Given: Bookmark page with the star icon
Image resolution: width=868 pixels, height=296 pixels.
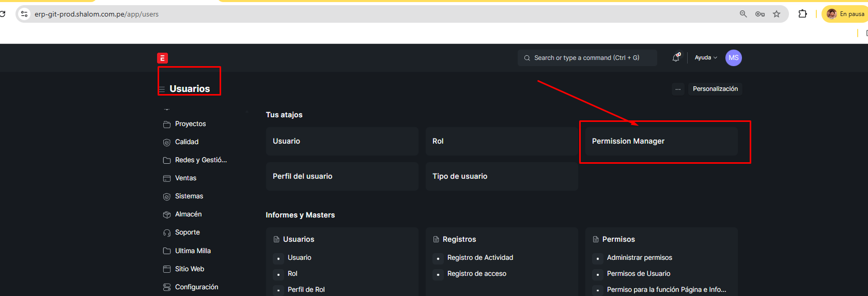Looking at the screenshot, I should (x=777, y=14).
